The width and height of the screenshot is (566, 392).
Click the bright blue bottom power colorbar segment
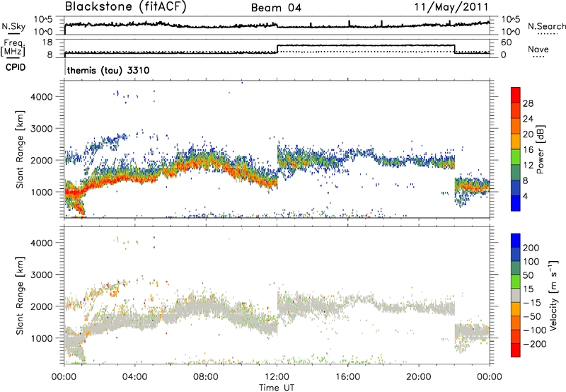click(516, 203)
